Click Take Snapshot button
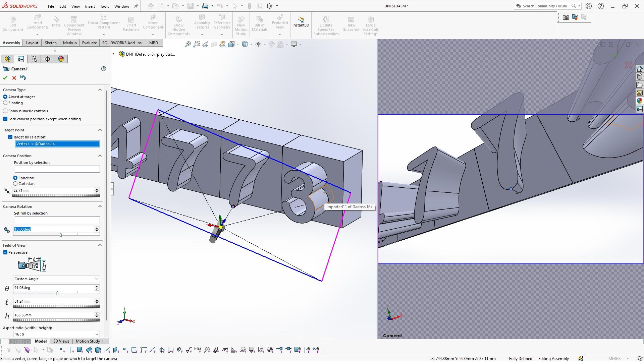The image size is (644, 362). 351,23
